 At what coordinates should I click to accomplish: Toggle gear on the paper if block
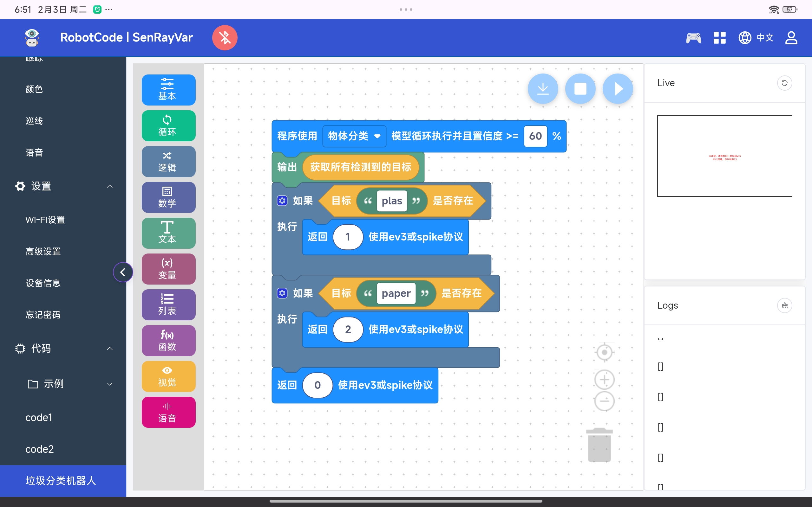tap(282, 293)
